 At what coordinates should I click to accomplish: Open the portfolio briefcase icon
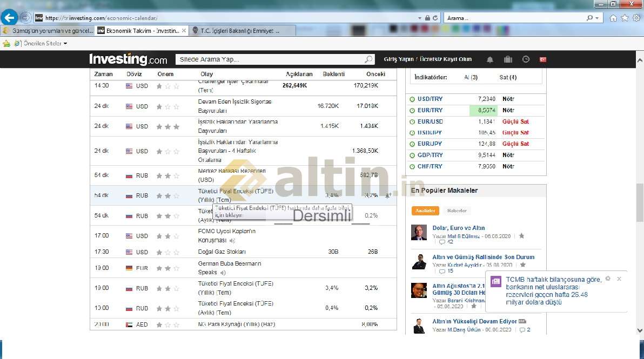(x=508, y=59)
